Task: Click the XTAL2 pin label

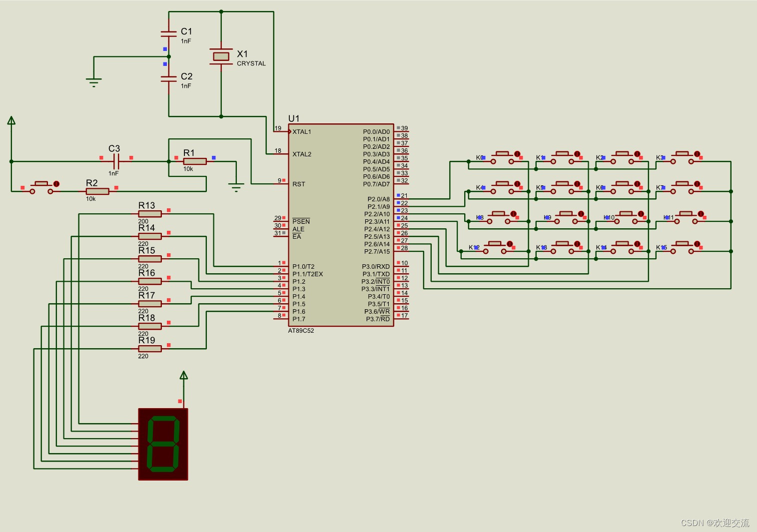Action: point(302,154)
